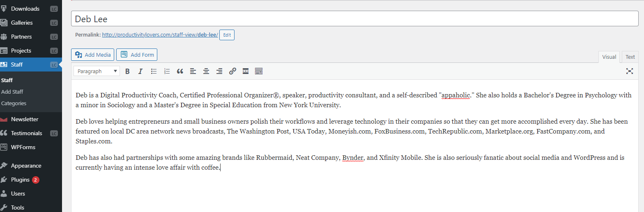This screenshot has width=644, height=212.
Task: Click the Deb Lee title field
Action: click(355, 19)
